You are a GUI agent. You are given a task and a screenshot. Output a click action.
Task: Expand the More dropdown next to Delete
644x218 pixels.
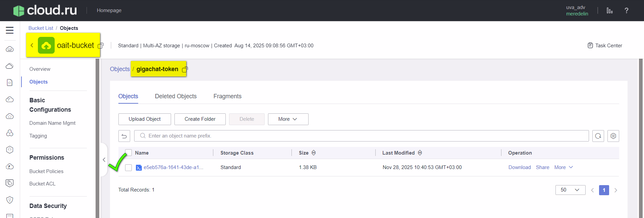click(x=288, y=119)
